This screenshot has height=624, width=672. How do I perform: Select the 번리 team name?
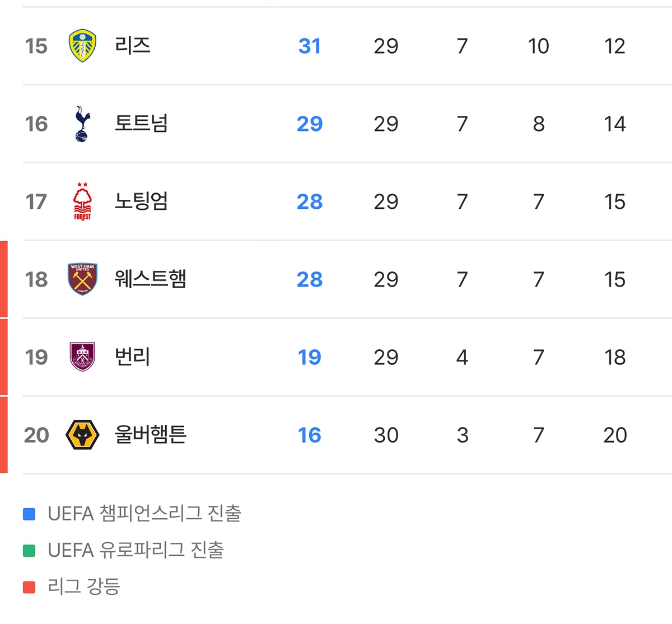pos(132,356)
